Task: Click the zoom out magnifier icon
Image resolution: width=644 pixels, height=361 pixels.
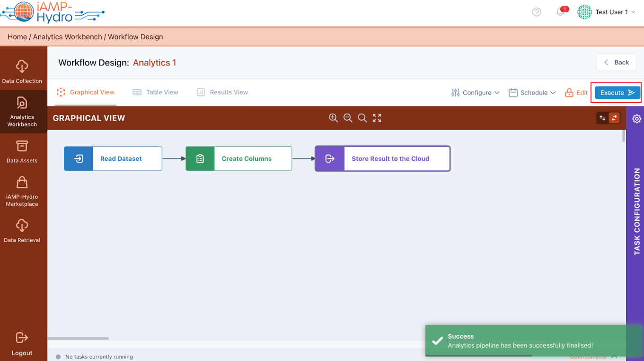Action: [348, 118]
